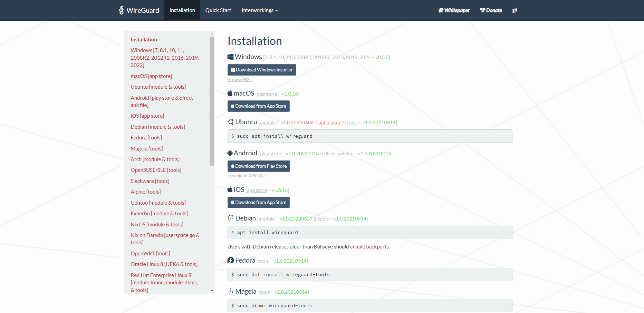Click the Windows logo icon beside Windows heading
The height and width of the screenshot is (313, 644).
point(230,57)
